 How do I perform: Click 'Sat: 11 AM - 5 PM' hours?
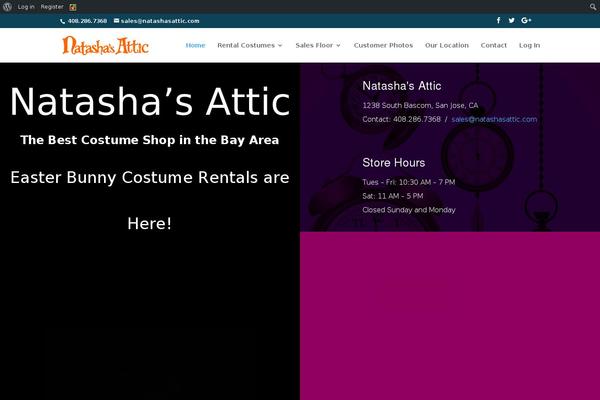[393, 196]
